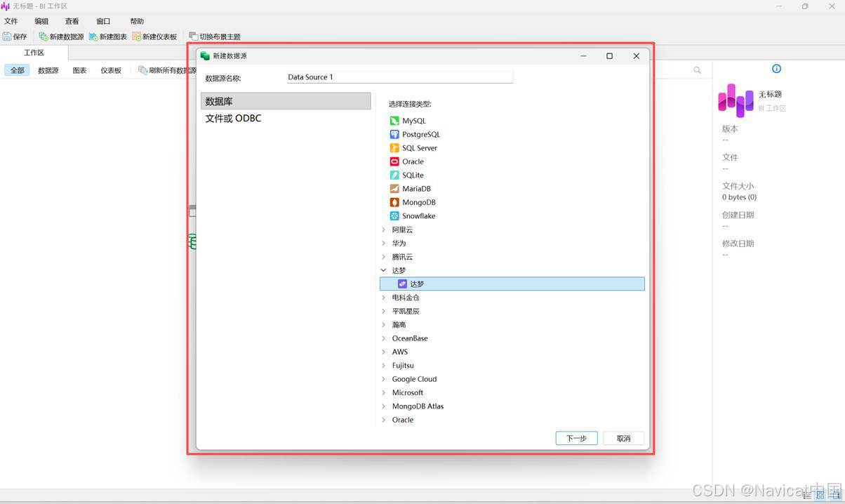Choose SQLite connection type
Screen dimensions: 845x504
407,175
